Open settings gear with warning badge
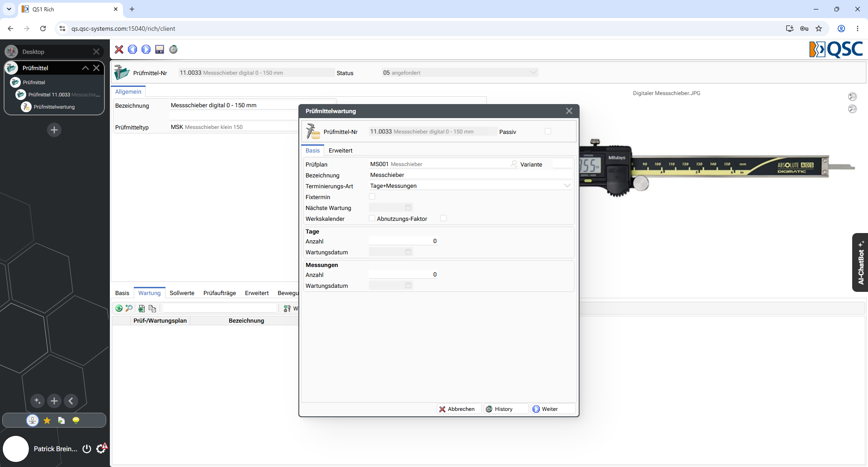 coord(102,448)
